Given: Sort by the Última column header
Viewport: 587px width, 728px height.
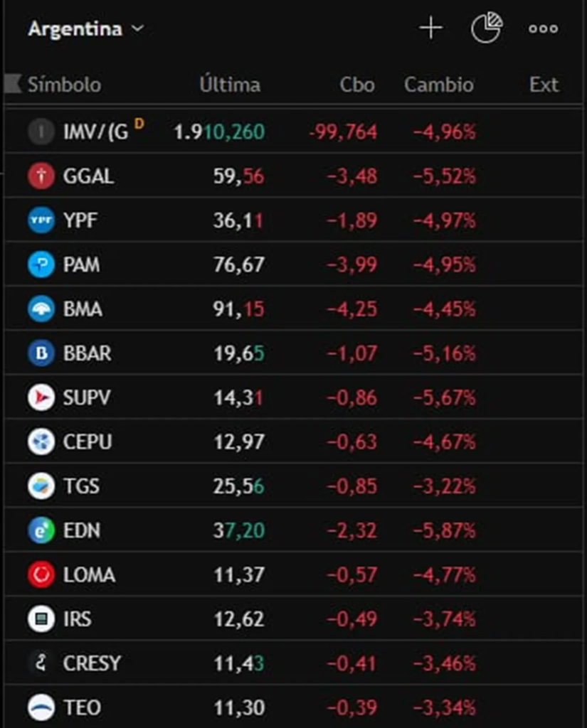Looking at the screenshot, I should pos(230,85).
